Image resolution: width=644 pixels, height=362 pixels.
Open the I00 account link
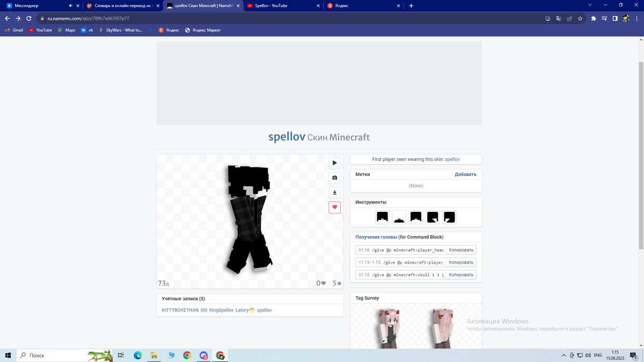(204, 310)
